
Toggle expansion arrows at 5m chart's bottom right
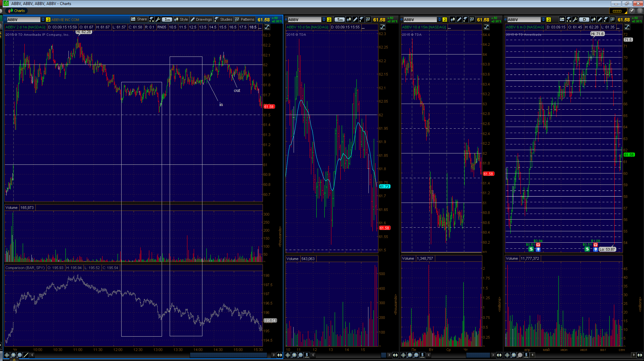(395, 355)
